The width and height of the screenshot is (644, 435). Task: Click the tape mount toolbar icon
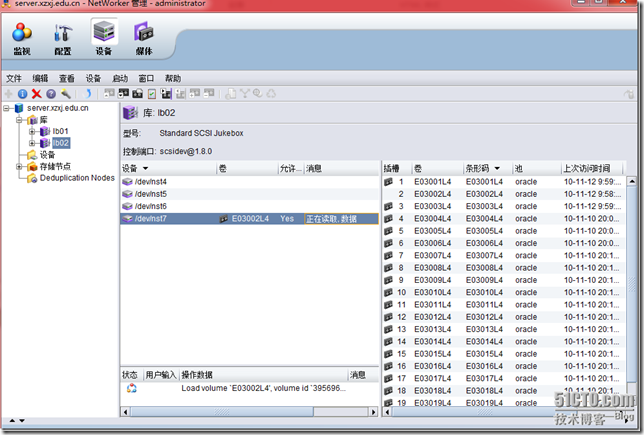point(109,94)
